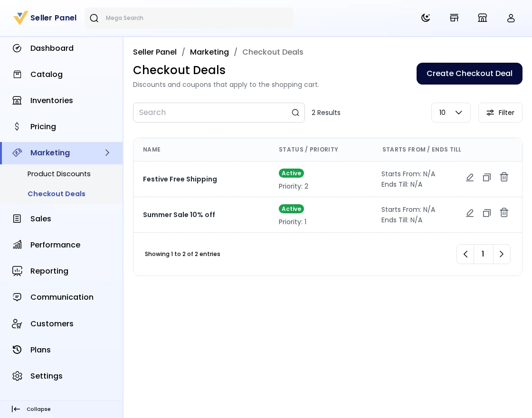Viewport: 532px width, 418px height.
Task: Click the 2 Results label
Action: pyautogui.click(x=326, y=113)
